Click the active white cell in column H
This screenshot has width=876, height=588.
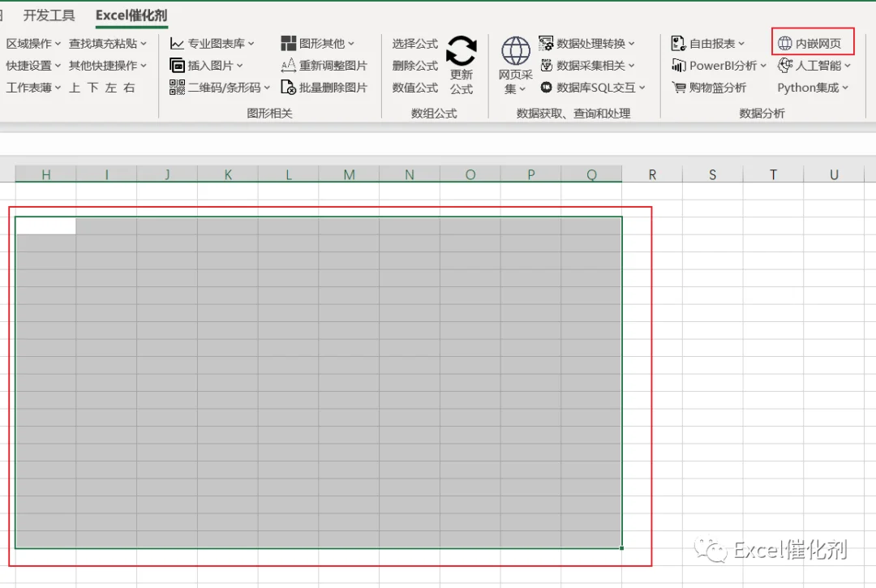[x=45, y=226]
